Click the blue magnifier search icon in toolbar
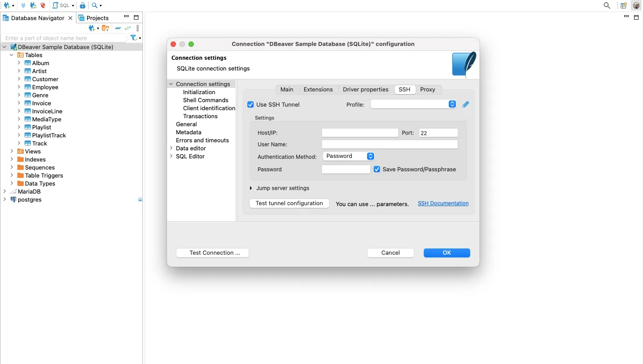 tap(95, 5)
